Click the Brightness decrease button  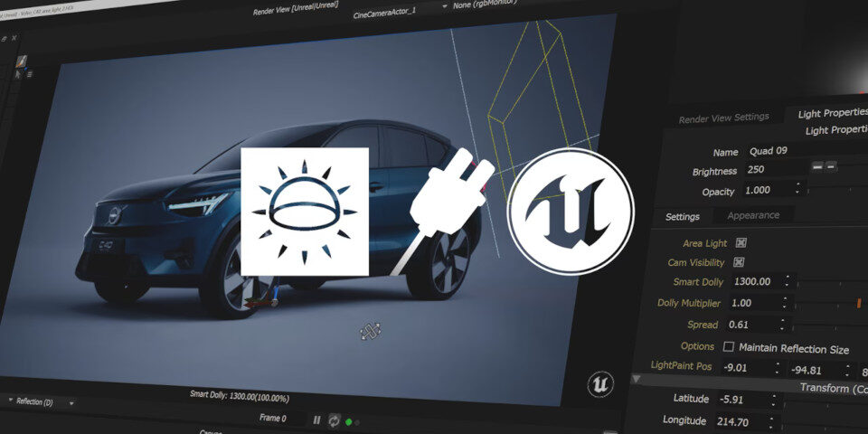pyautogui.click(x=817, y=167)
